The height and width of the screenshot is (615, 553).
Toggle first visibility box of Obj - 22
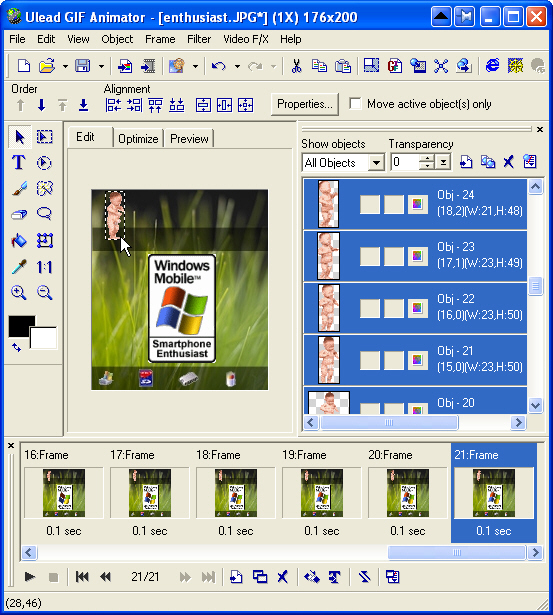[x=370, y=308]
